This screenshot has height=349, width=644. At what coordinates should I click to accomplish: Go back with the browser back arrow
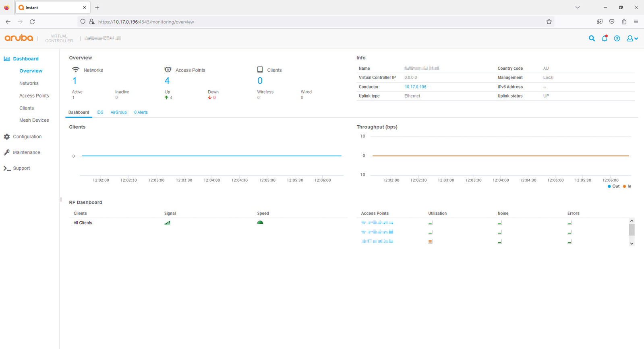pos(8,22)
